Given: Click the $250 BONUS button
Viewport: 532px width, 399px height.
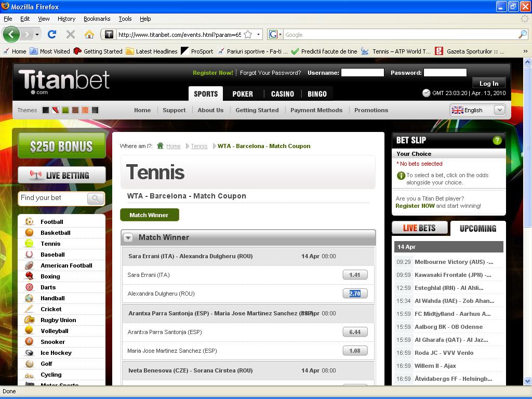Looking at the screenshot, I should pyautogui.click(x=61, y=146).
